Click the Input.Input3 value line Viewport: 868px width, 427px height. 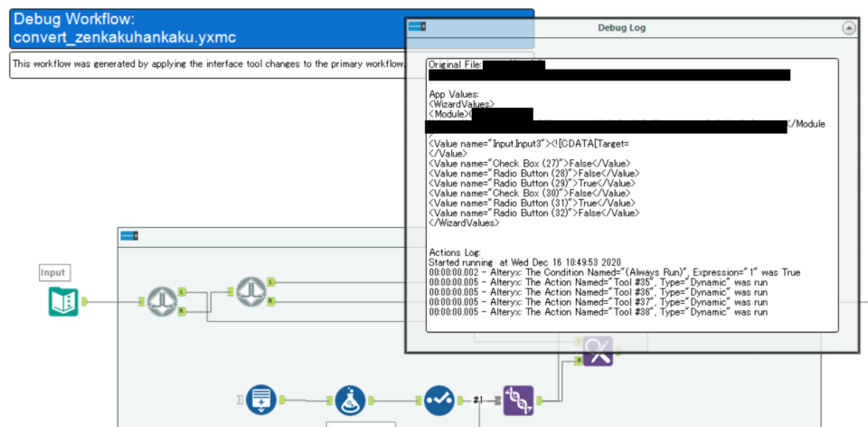529,144
